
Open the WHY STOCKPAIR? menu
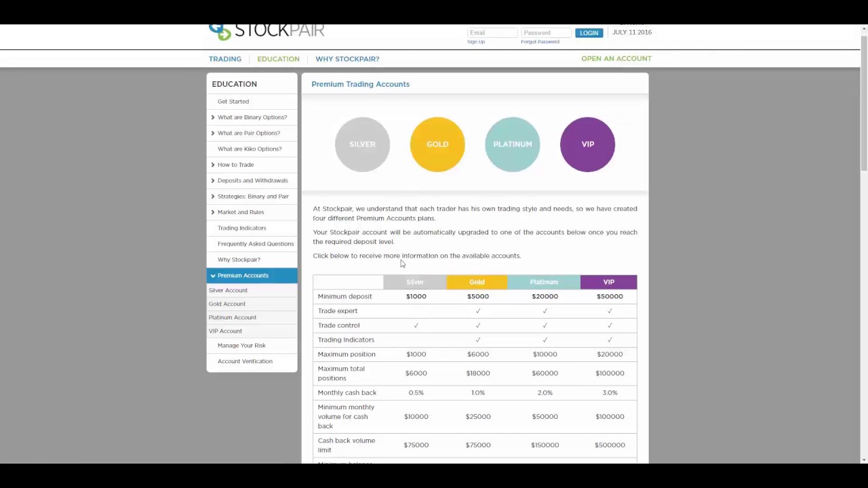tap(347, 59)
